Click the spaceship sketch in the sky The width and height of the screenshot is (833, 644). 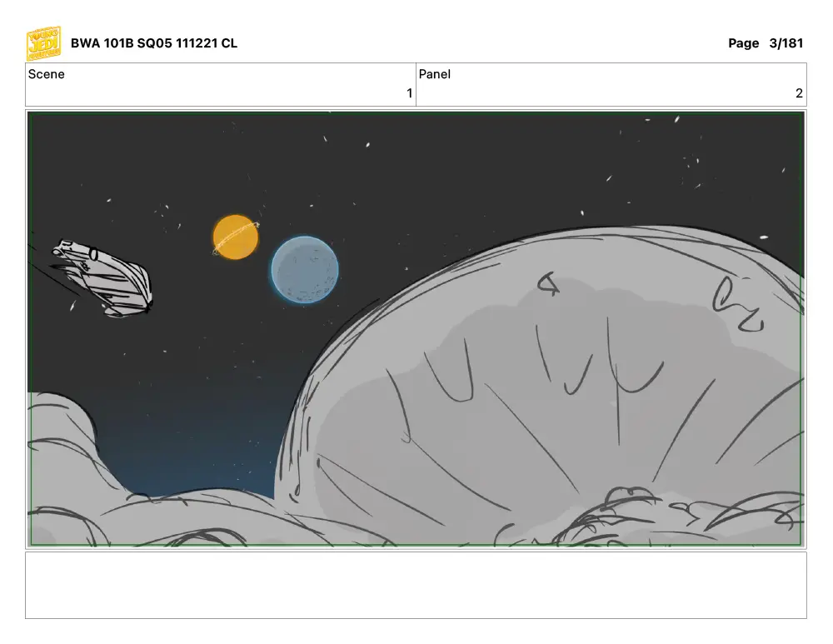[102, 278]
